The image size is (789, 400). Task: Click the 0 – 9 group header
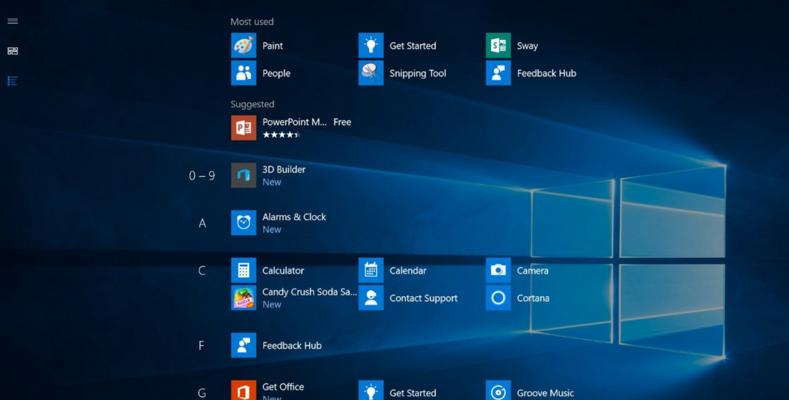(x=202, y=176)
